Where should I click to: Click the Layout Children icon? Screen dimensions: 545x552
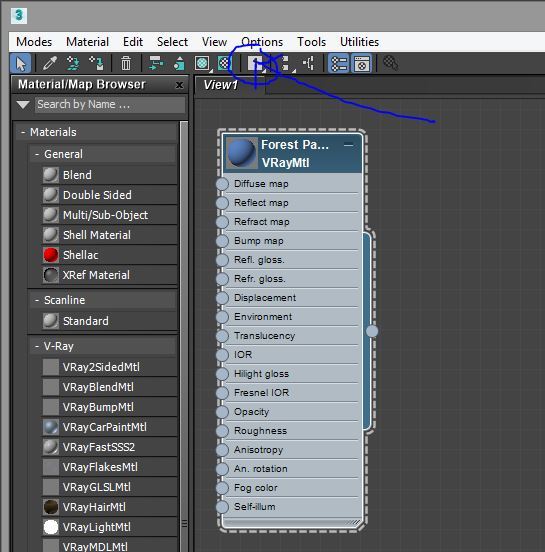coord(309,64)
